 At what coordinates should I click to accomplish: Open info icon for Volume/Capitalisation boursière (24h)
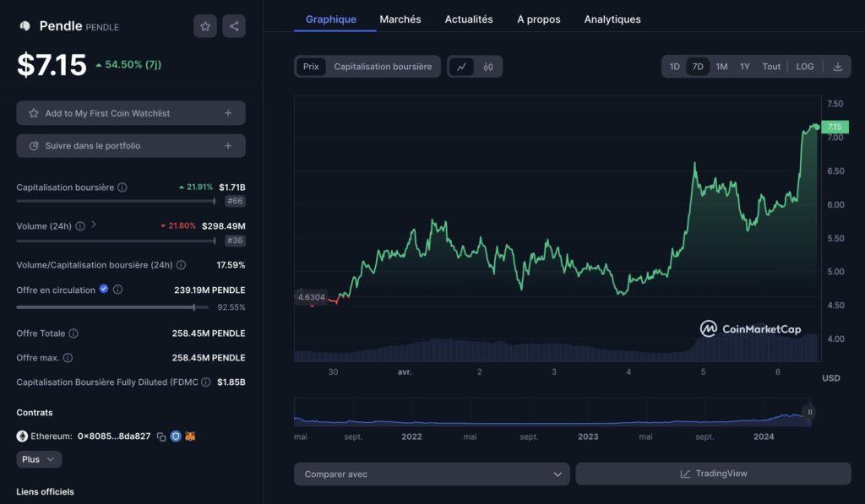click(181, 265)
